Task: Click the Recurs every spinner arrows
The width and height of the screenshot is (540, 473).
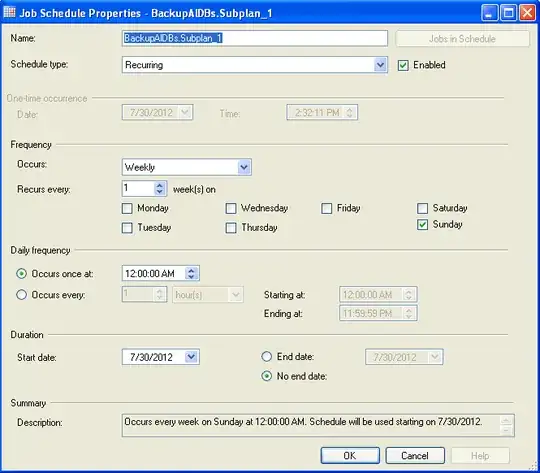Action: coord(160,189)
